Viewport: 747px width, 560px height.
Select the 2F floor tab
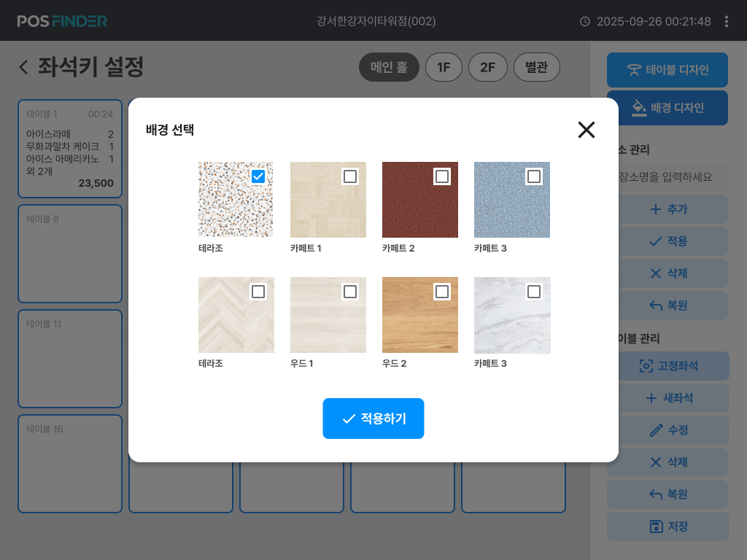point(487,67)
